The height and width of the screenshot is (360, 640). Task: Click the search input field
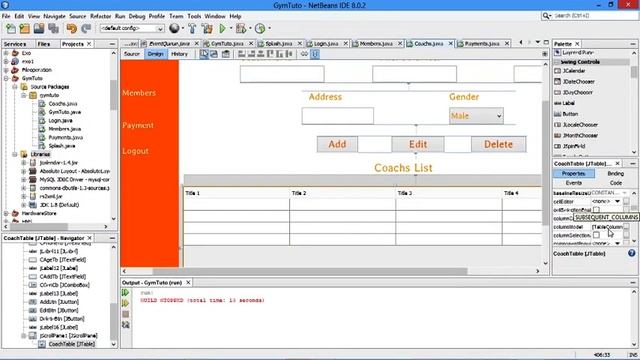point(594,16)
